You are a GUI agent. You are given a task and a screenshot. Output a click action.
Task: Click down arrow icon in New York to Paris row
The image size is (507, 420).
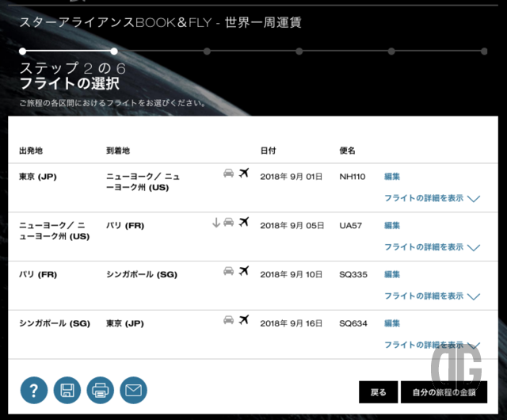[x=216, y=223]
